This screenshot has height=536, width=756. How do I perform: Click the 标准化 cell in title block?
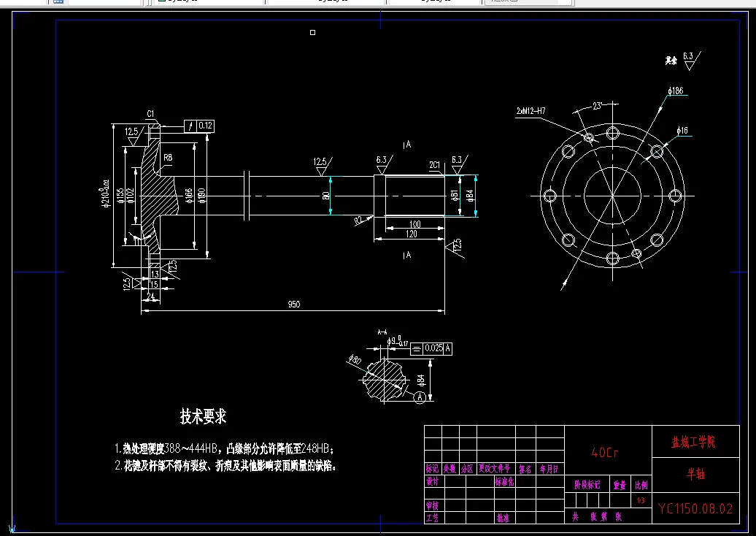[x=505, y=481]
